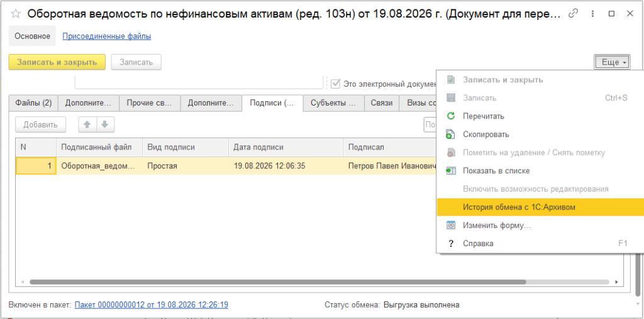Open the vertical three-dot window menu

[592, 14]
